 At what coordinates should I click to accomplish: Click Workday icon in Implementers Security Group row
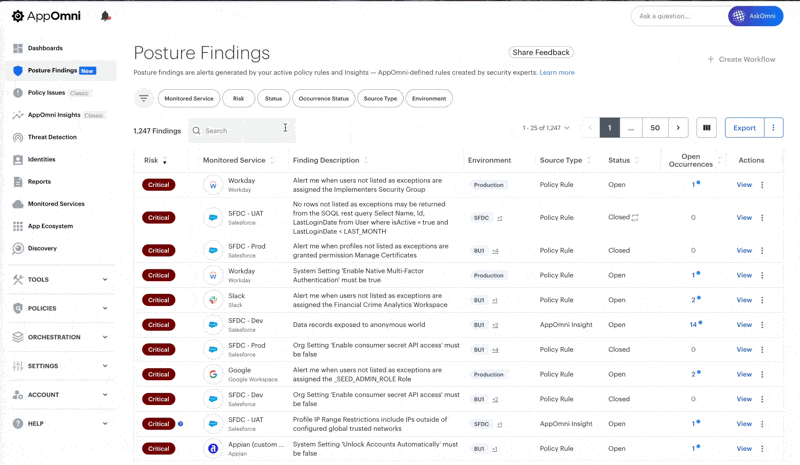pyautogui.click(x=213, y=185)
